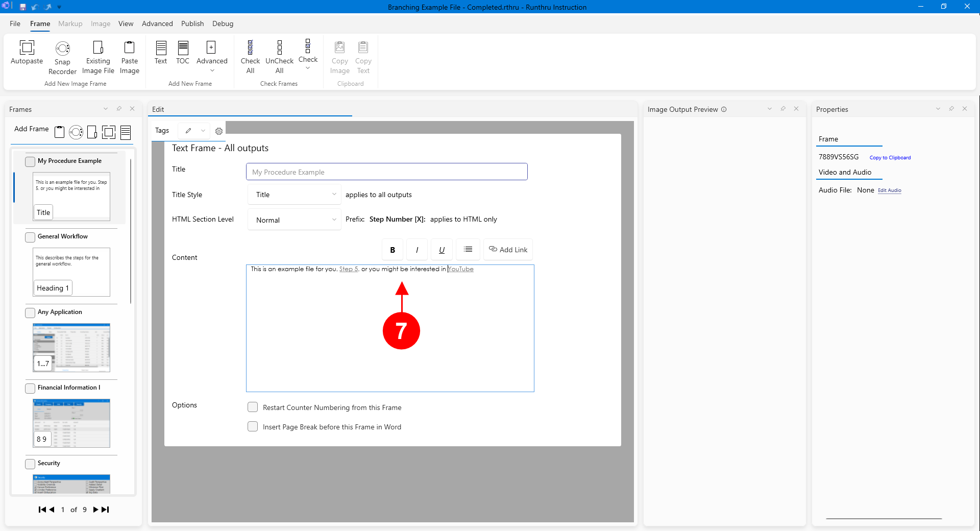Click the Title input field
The height and width of the screenshot is (531, 980).
pyautogui.click(x=386, y=172)
